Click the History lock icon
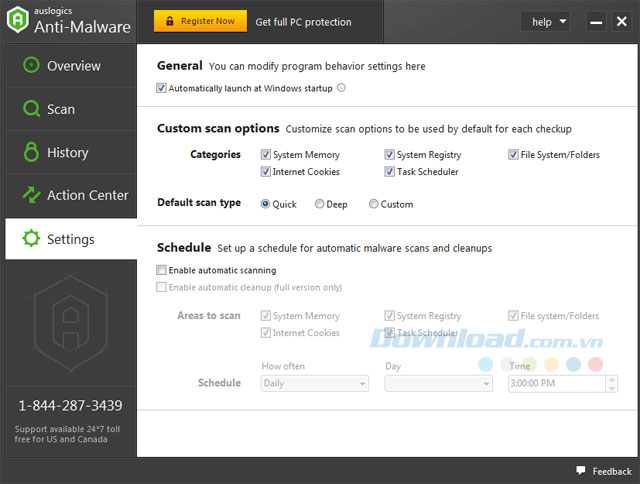Viewport: 640px width, 484px height. point(31,152)
